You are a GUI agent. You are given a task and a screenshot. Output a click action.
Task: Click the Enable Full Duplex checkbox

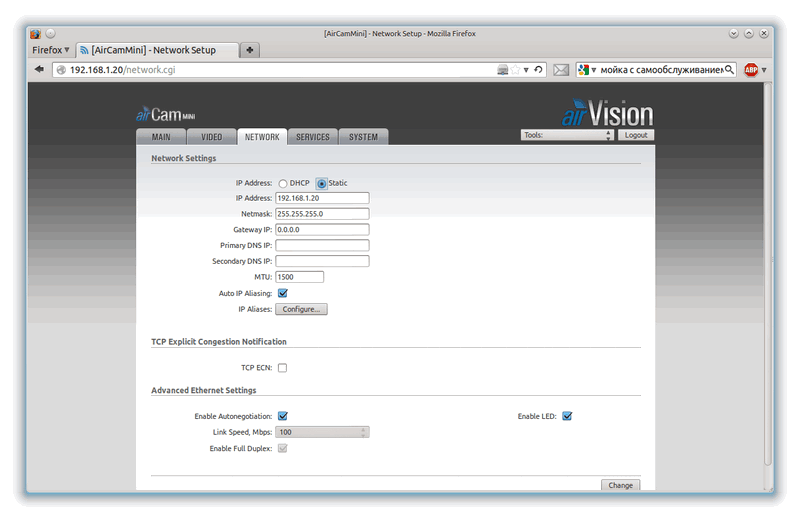pyautogui.click(x=282, y=448)
